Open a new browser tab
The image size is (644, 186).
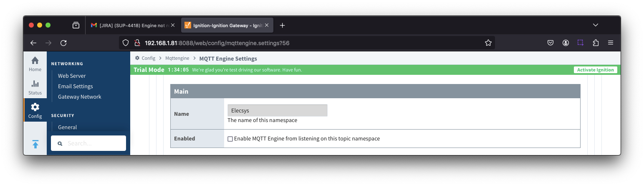point(282,25)
